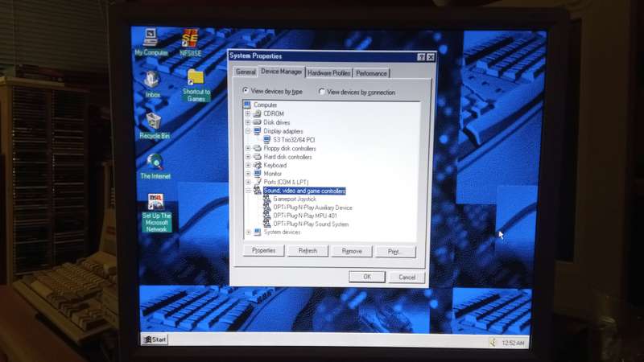This screenshot has height=362, width=644.
Task: Select The Internet desktop icon
Action: point(155,163)
